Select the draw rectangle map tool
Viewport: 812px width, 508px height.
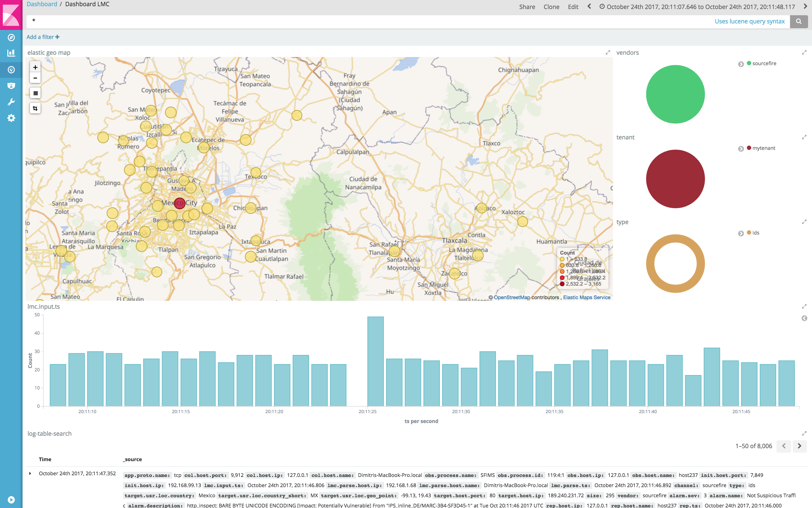[35, 93]
